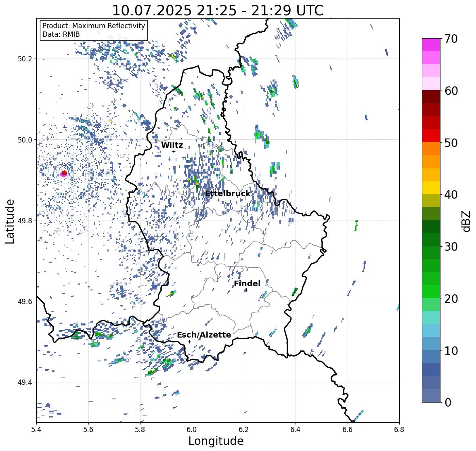Click the magenta top colorbar segment
Image resolution: width=476 pixels, height=451 pixels.
tap(431, 45)
